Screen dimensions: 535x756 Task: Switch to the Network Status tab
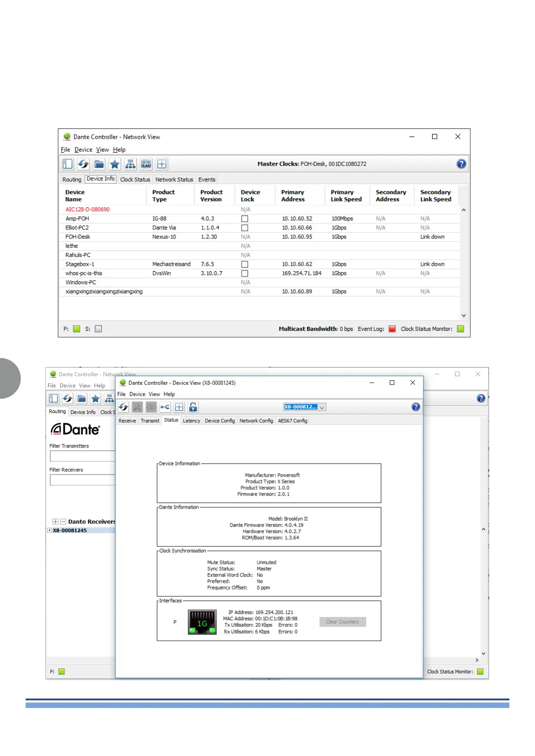174,180
